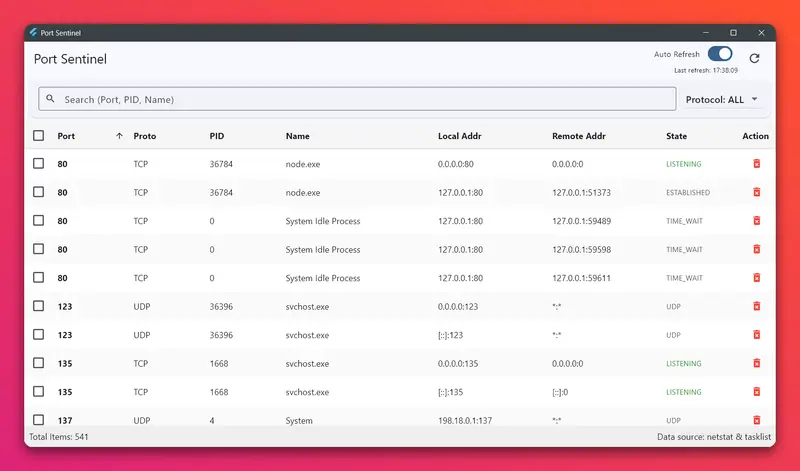800x471 pixels.
Task: Delete the svchost.exe 0.0.0.0:135 listening row
Action: coord(756,363)
